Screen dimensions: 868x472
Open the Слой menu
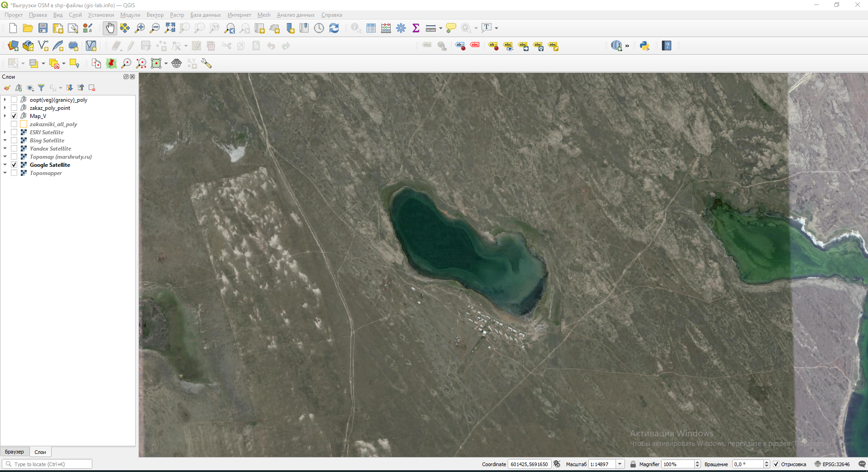coord(75,15)
